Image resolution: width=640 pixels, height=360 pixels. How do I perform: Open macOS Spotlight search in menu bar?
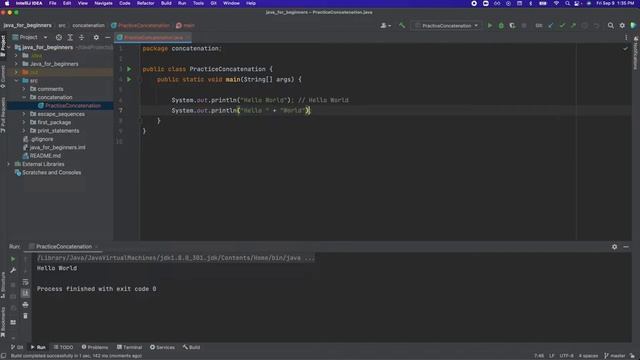click(x=567, y=3)
